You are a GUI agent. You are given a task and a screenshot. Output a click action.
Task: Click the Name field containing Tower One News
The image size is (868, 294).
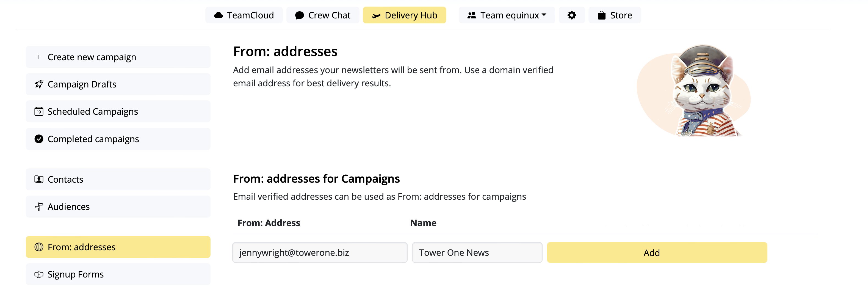(x=477, y=252)
